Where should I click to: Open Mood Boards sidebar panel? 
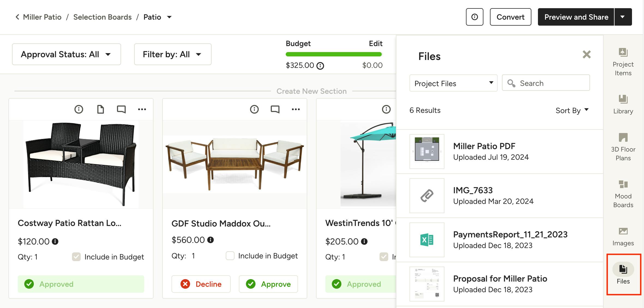click(x=623, y=194)
